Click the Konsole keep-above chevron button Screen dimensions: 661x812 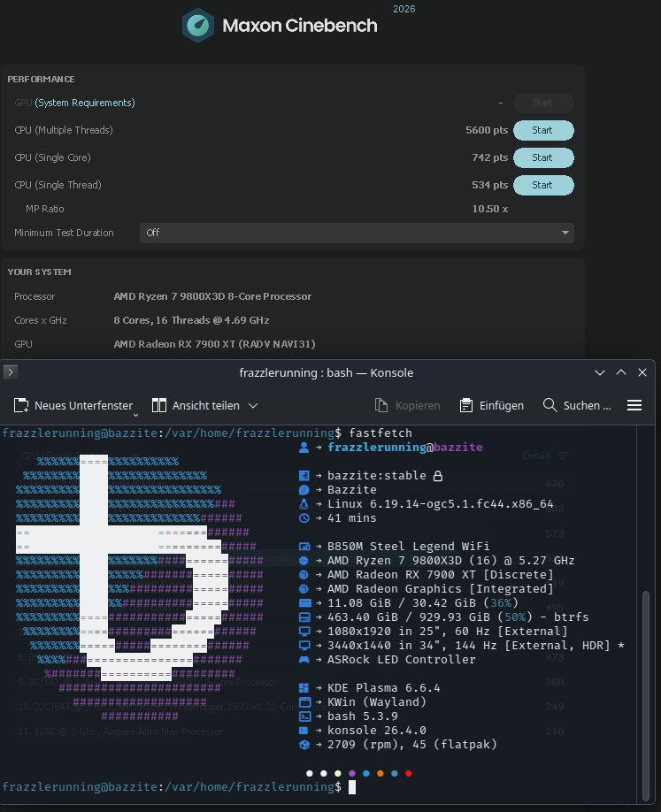coord(621,372)
